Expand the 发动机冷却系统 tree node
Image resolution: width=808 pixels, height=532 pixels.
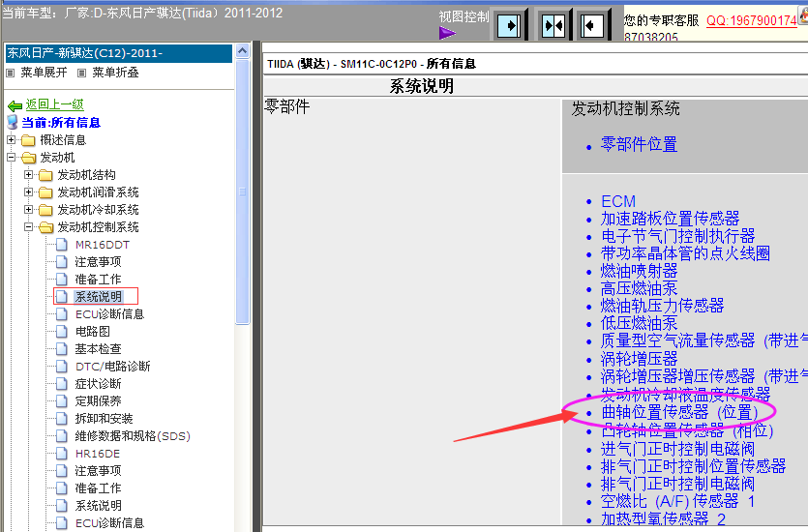tap(28, 210)
